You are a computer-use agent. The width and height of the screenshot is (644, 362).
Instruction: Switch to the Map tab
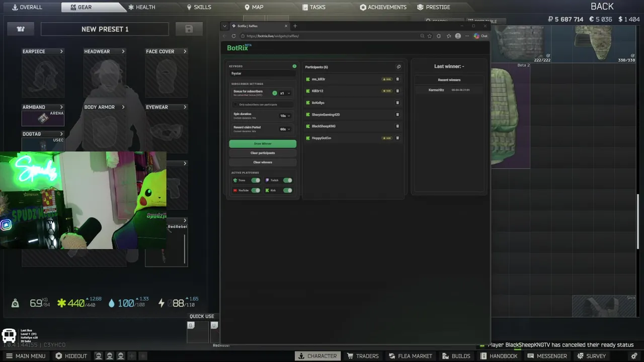point(254,7)
